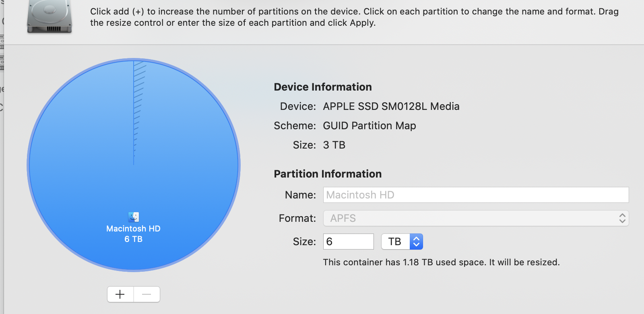Click the "6 TB" label in the pie chart
644x314 pixels.
[133, 239]
